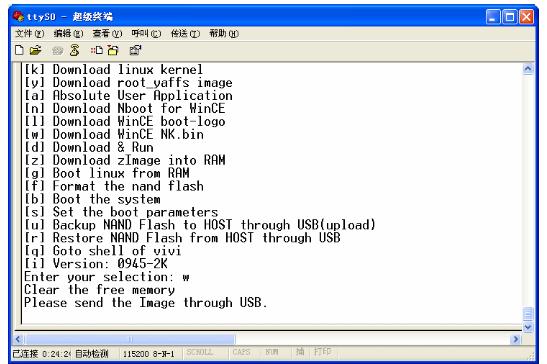Viewport: 547px width, 364px height.
Task: Click the 'Enter your selection: w' line
Action: pyautogui.click(x=107, y=277)
